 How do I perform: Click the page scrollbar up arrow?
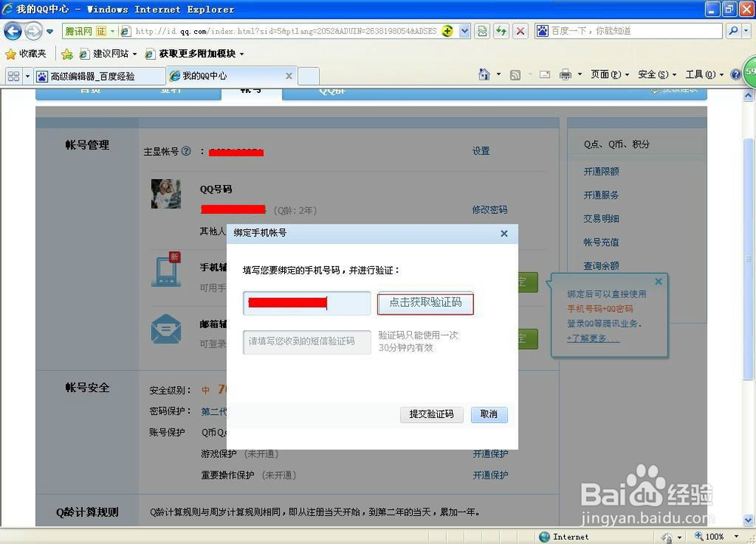tap(748, 95)
